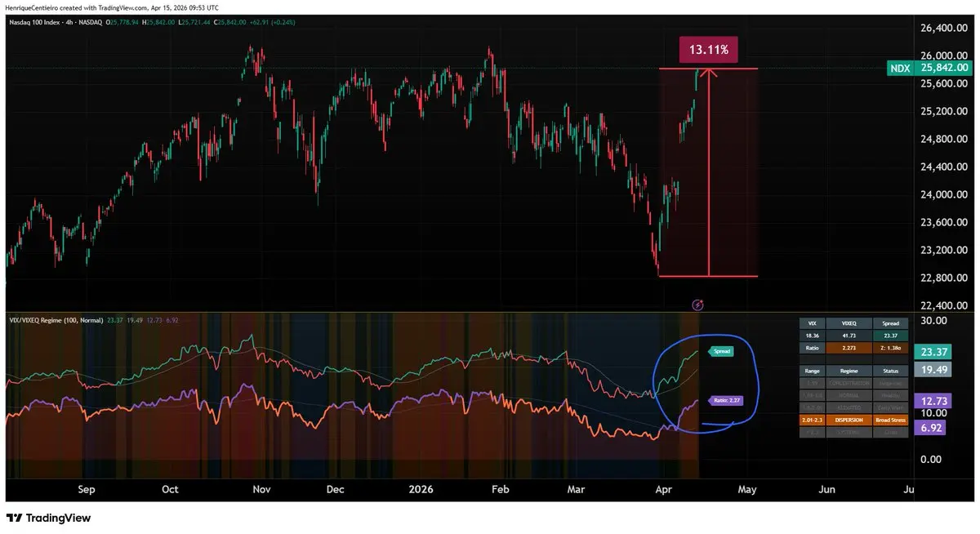980x534 pixels.
Task: Click the green Spread line label on the indicator
Action: pyautogui.click(x=721, y=351)
